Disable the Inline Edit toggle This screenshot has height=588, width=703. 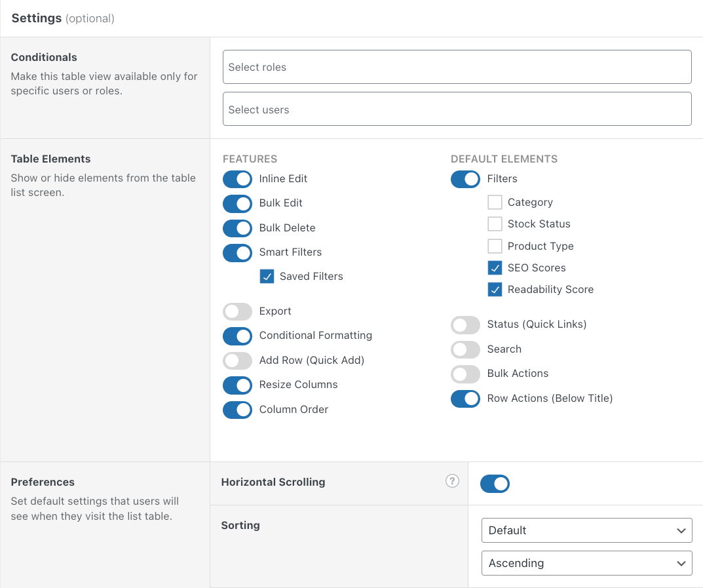237,179
